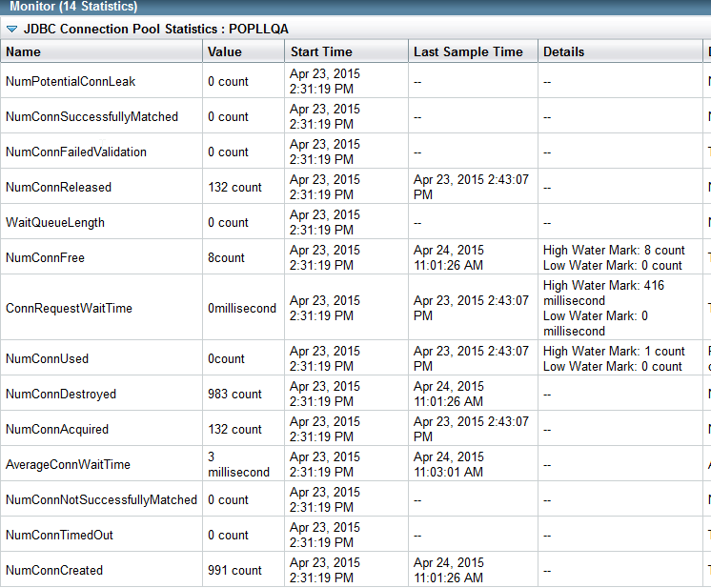Screen dimensions: 711x588
Task: Select the AverageConnWaitTime statistic name
Action: click(68, 465)
